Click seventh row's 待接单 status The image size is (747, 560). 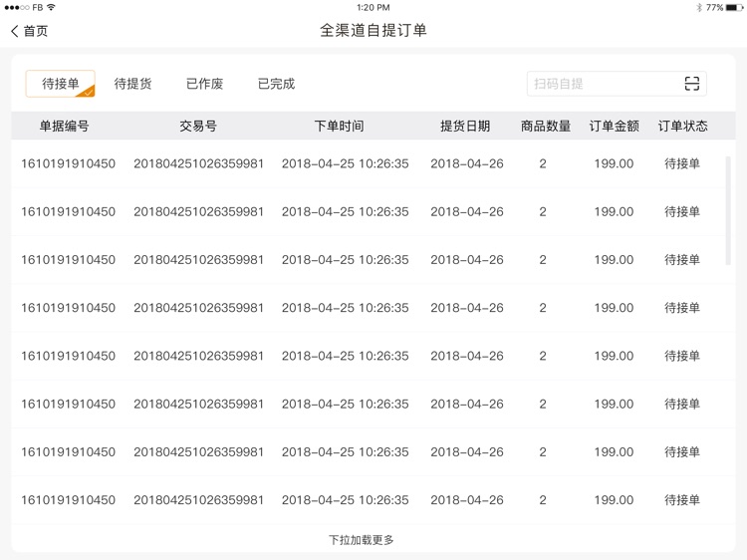click(682, 451)
